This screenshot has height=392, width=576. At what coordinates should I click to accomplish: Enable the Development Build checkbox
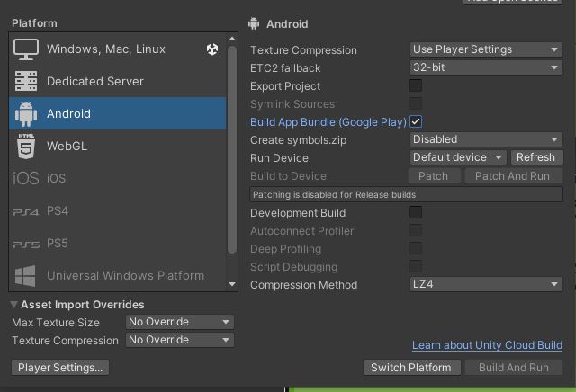416,212
